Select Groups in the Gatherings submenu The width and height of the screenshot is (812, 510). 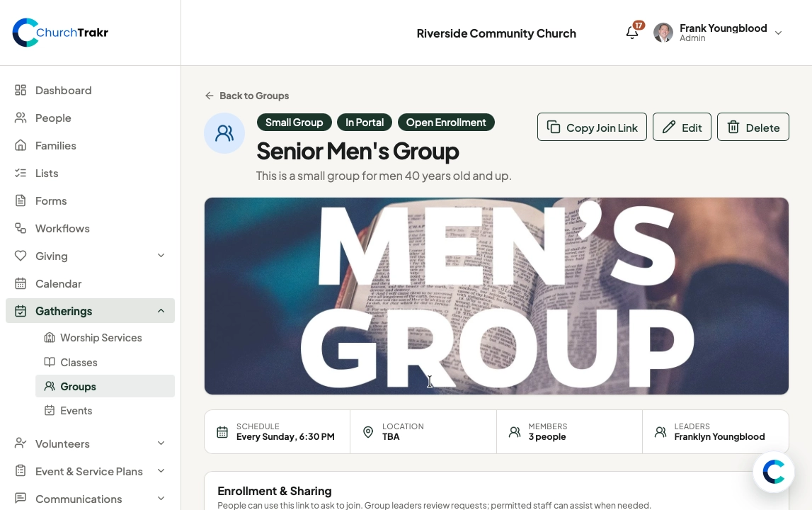pyautogui.click(x=105, y=386)
